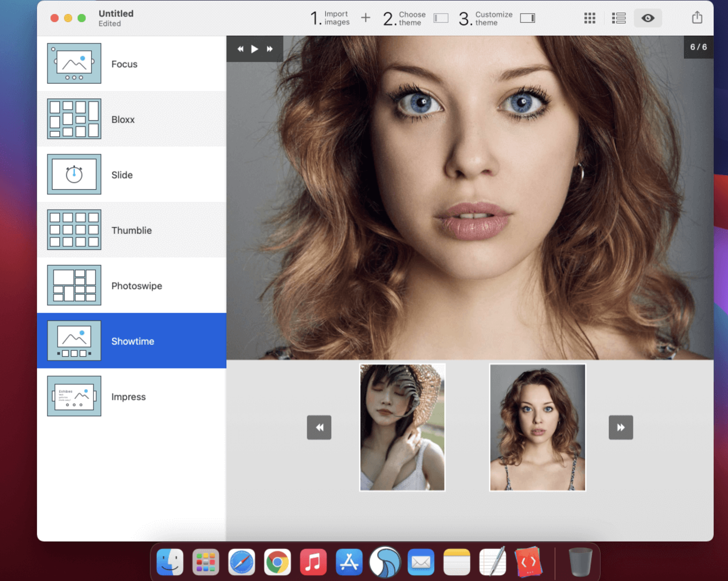This screenshot has width=728, height=581.
Task: Select the Thumblie gallery theme
Action: click(132, 230)
